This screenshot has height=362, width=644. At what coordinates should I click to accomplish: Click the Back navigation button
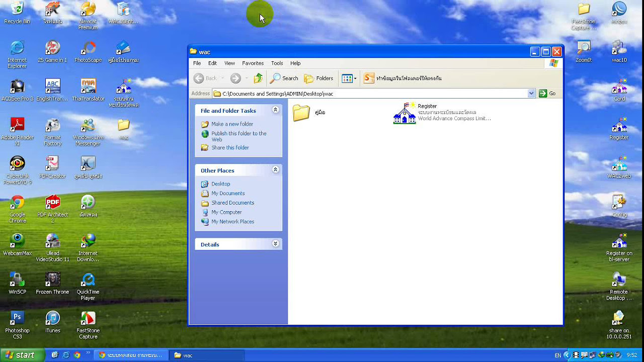(205, 78)
